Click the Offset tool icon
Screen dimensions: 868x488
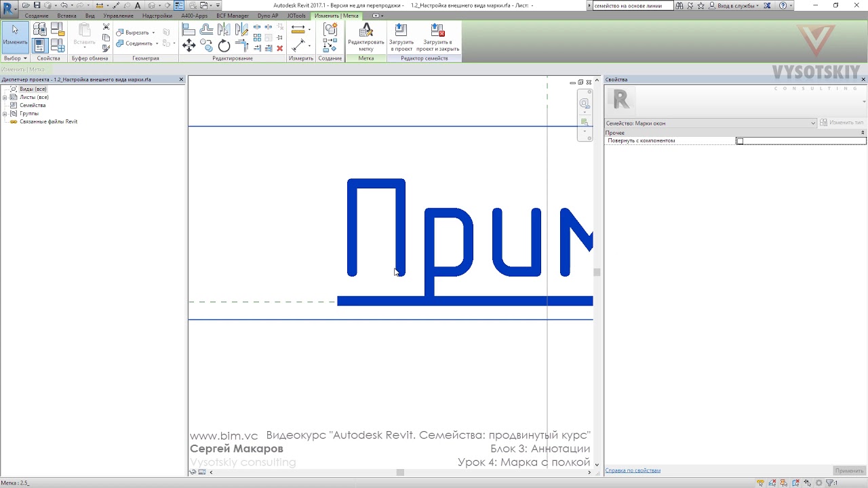pos(207,28)
